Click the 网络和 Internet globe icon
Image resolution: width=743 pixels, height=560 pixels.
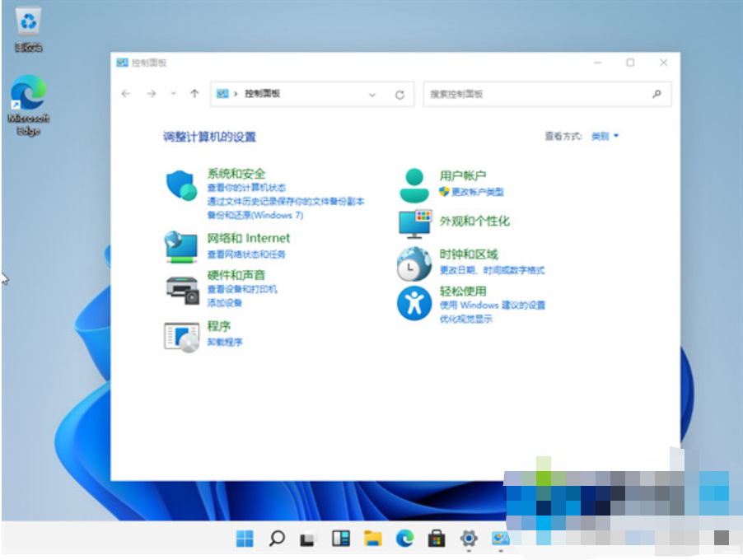click(181, 246)
